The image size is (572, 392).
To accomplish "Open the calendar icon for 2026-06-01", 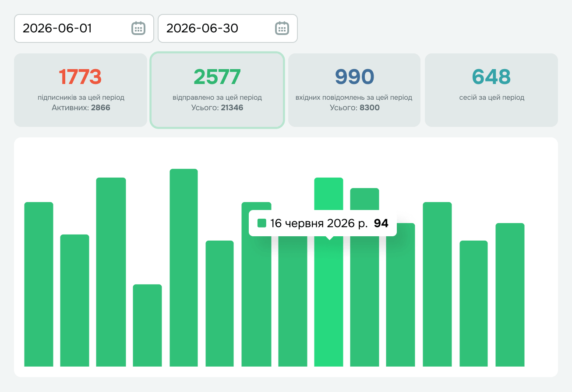I will click(138, 28).
